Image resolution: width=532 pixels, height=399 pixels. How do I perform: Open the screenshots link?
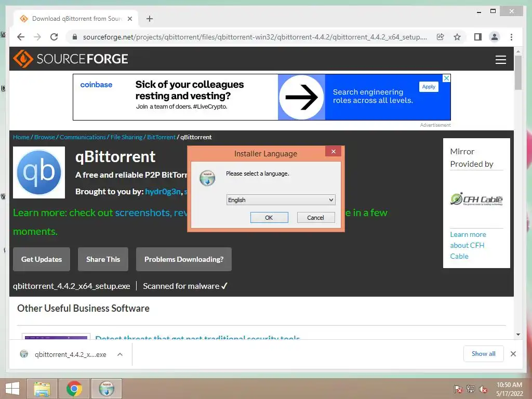[x=142, y=212]
